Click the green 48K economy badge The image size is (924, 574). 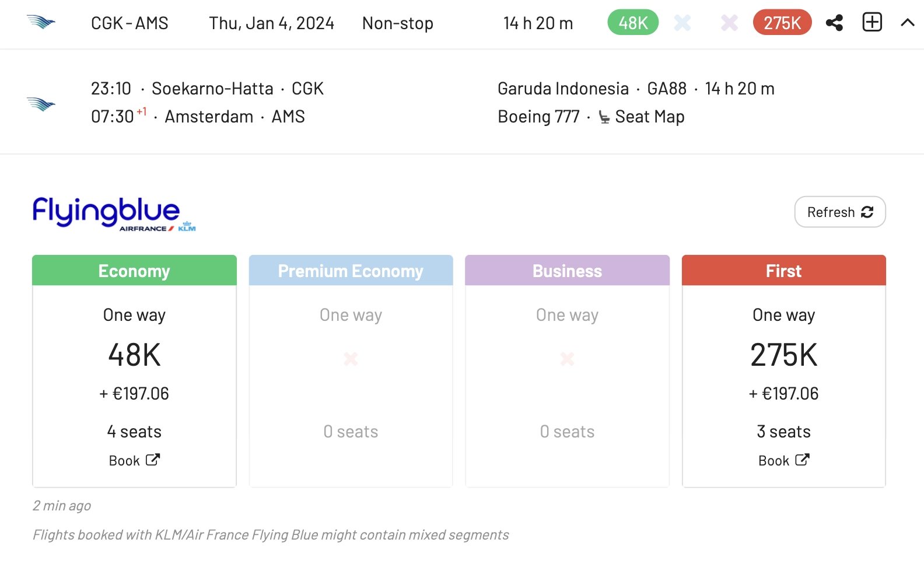click(x=633, y=23)
